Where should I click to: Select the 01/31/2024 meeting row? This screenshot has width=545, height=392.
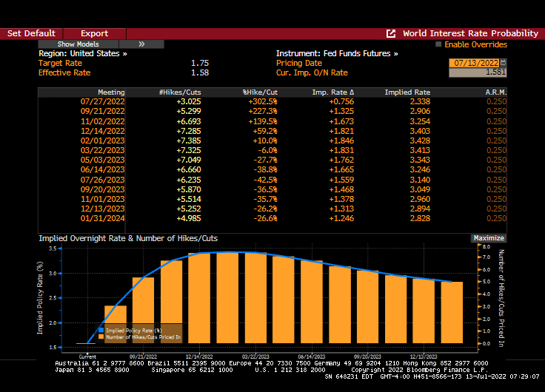(x=103, y=218)
